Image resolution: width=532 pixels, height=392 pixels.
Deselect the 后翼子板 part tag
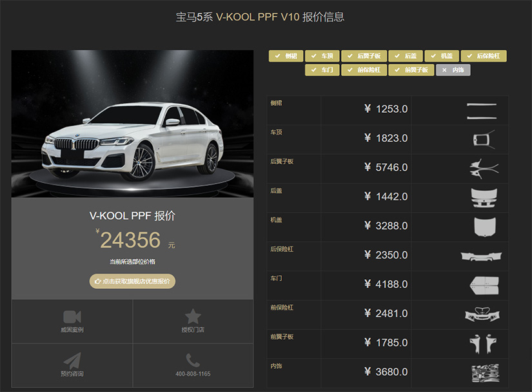[x=364, y=56]
